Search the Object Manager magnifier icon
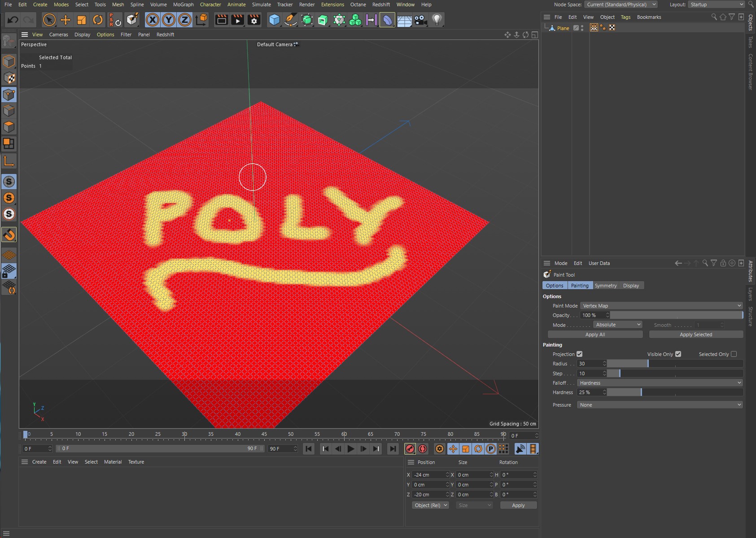The height and width of the screenshot is (538, 756). (x=714, y=17)
